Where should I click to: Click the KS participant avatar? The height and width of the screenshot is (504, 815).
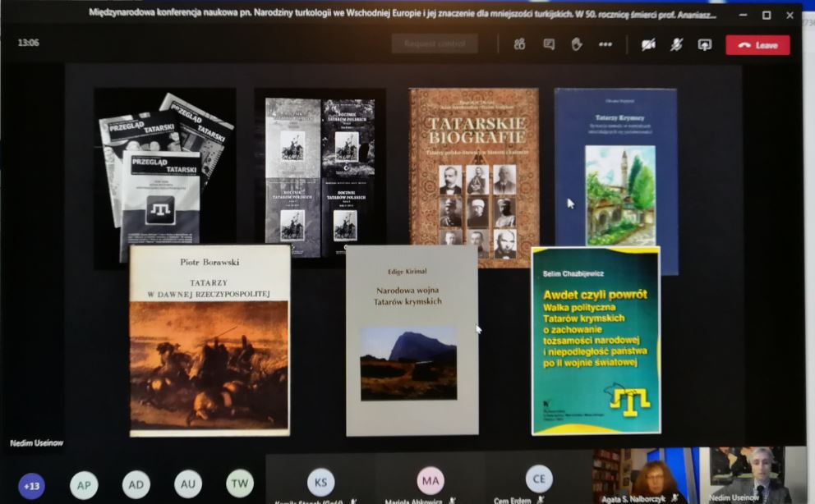pyautogui.click(x=320, y=482)
